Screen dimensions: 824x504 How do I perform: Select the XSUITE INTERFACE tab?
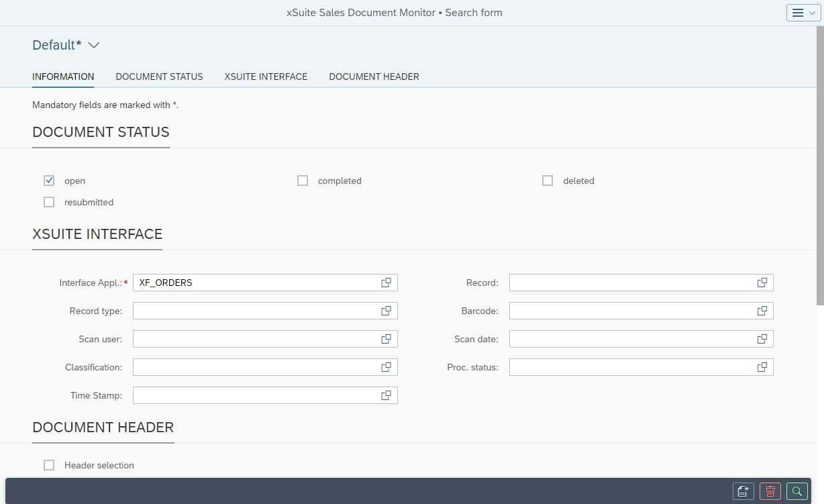point(266,77)
